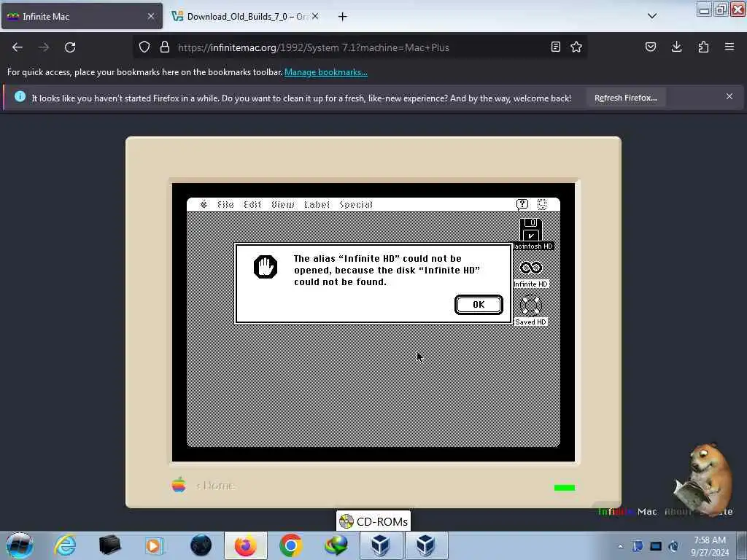This screenshot has width=747, height=560.
Task: Open the Save to Pocket icon
Action: pyautogui.click(x=651, y=47)
